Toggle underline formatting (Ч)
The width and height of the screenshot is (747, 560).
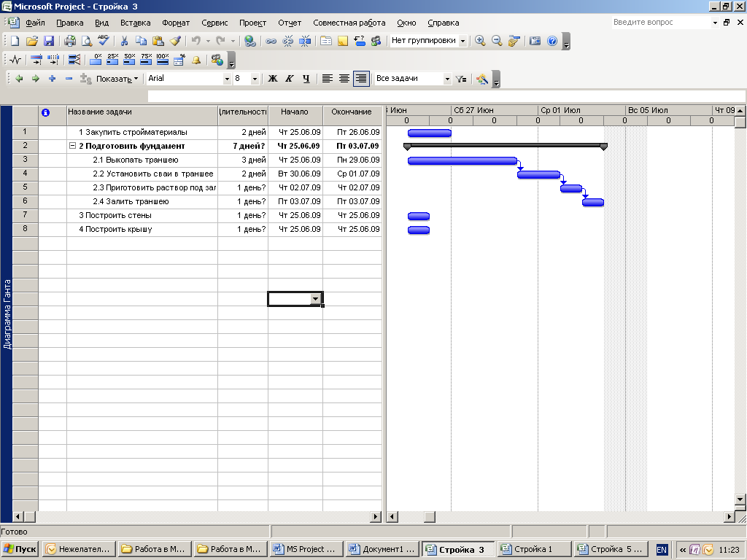point(306,79)
